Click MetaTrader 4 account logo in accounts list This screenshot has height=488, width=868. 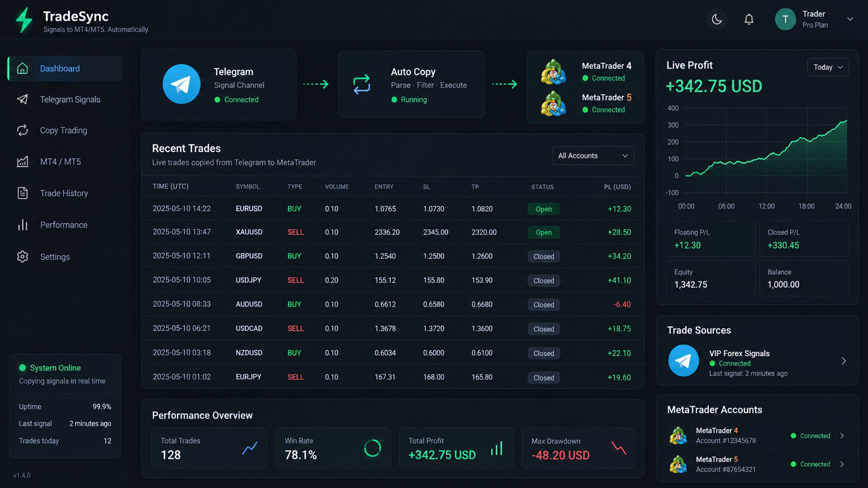pos(678,435)
